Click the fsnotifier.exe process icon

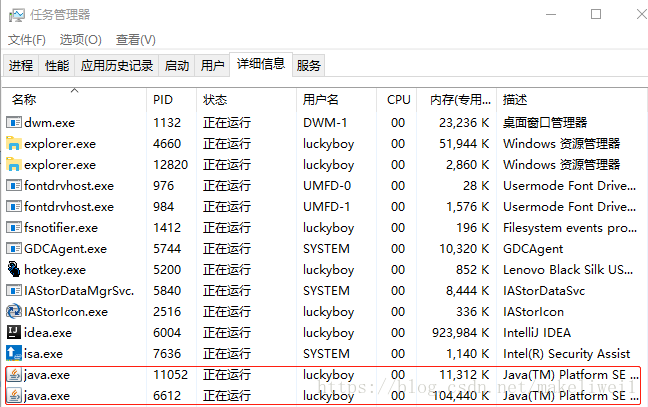[x=14, y=228]
